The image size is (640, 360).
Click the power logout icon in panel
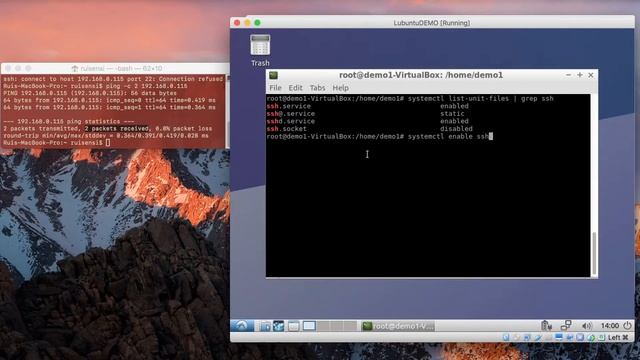click(627, 325)
